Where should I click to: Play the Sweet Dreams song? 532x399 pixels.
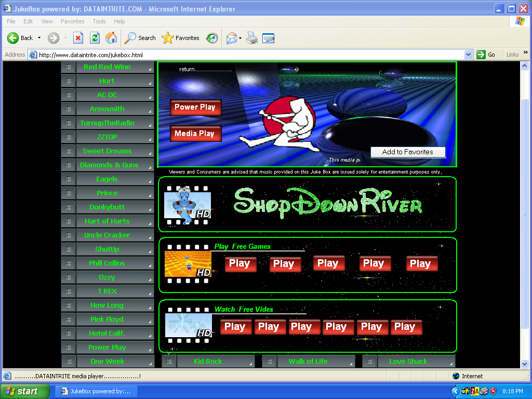(115, 151)
